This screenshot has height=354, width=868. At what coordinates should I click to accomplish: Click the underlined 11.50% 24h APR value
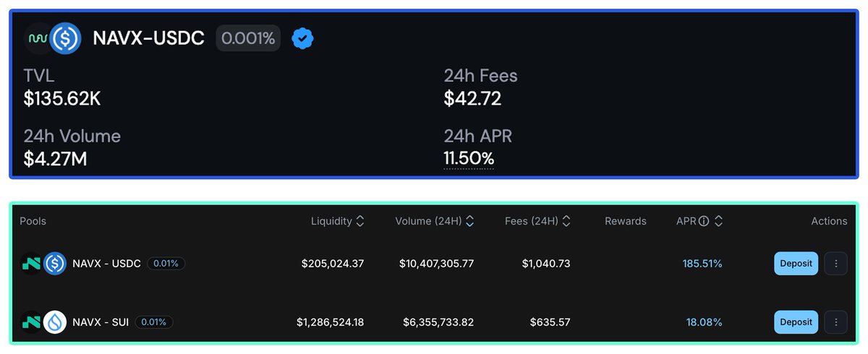coord(469,159)
